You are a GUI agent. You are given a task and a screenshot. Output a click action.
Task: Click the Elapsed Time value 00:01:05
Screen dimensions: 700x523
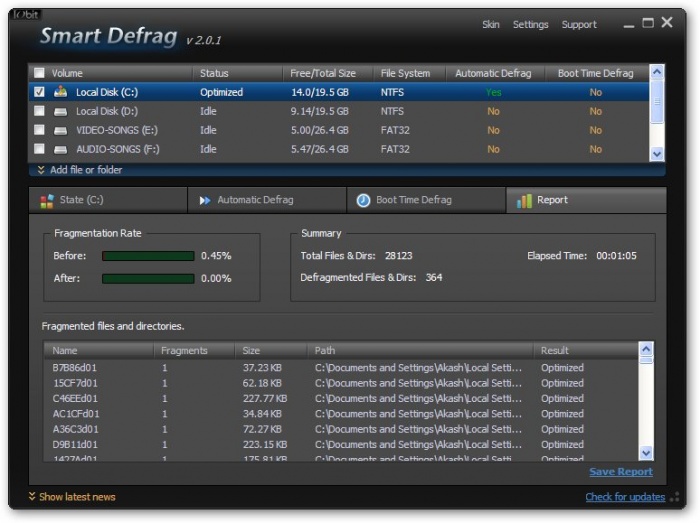tap(617, 256)
